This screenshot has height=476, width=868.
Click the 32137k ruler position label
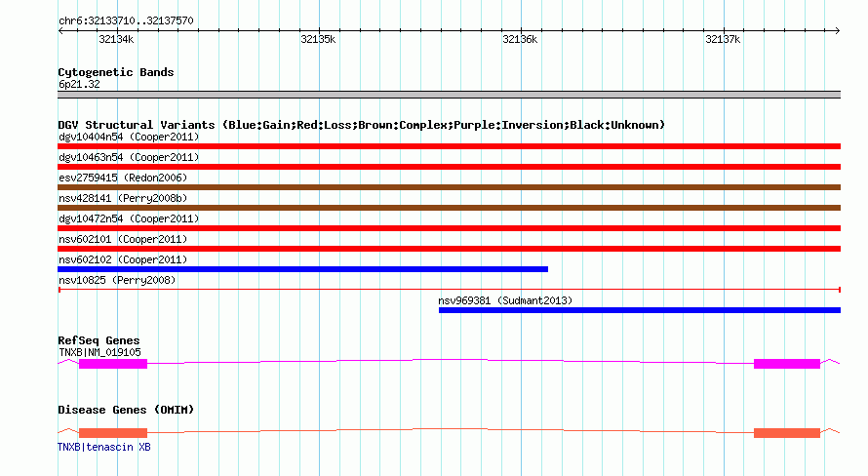tap(723, 39)
